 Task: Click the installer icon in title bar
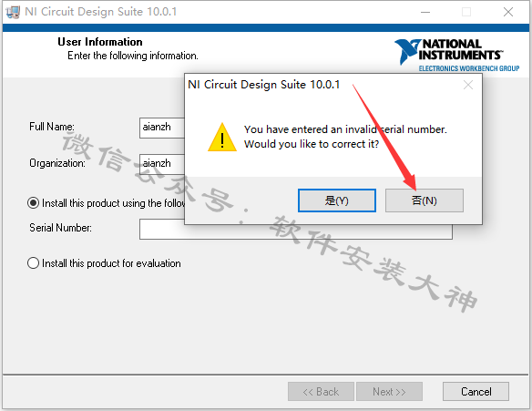click(13, 12)
